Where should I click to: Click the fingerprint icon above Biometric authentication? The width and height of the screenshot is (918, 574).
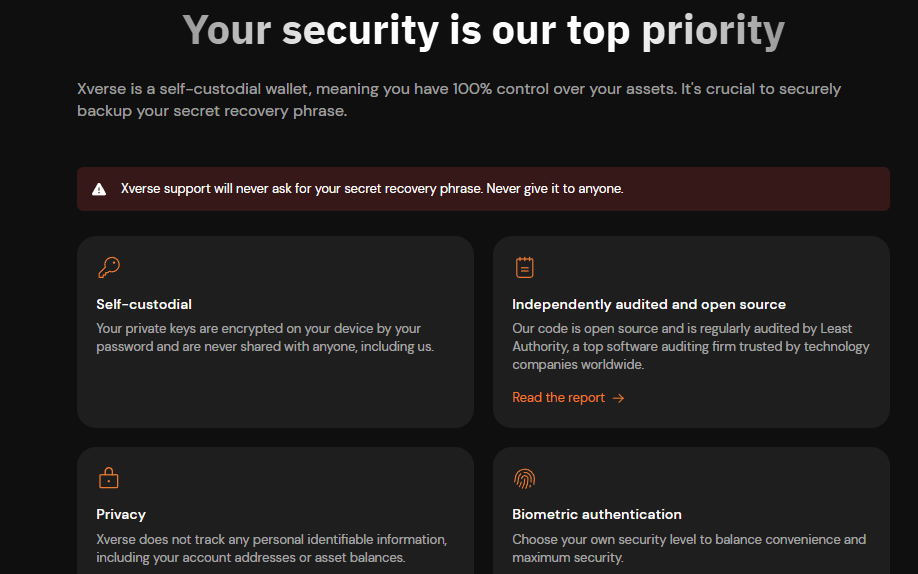tap(524, 478)
